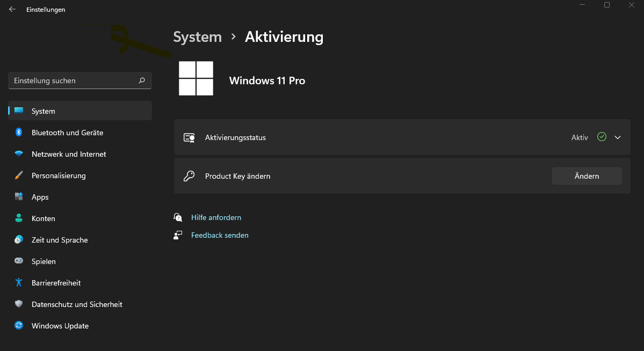Click the Windows Update refresh icon
644x351 pixels.
point(18,326)
